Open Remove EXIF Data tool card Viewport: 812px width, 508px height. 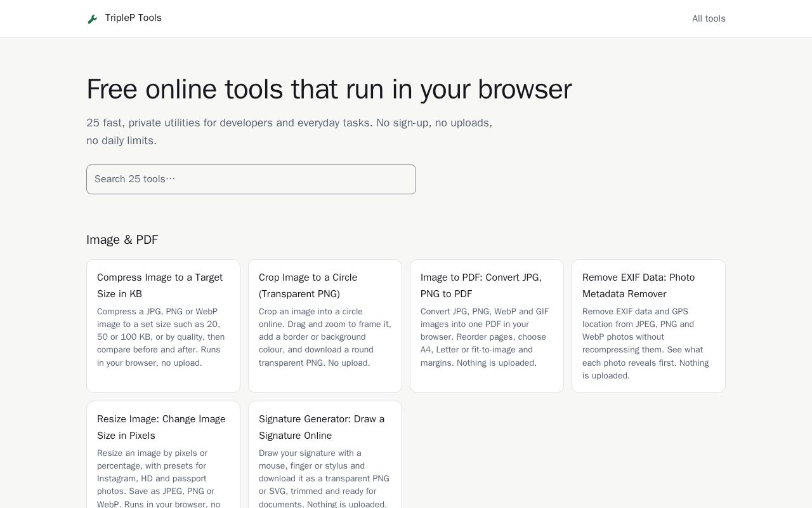pos(648,326)
